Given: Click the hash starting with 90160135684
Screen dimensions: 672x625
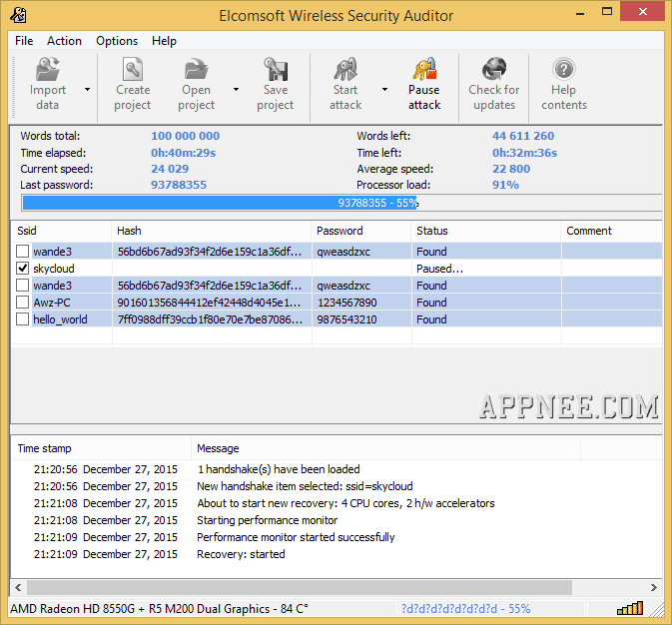Looking at the screenshot, I should tap(209, 303).
